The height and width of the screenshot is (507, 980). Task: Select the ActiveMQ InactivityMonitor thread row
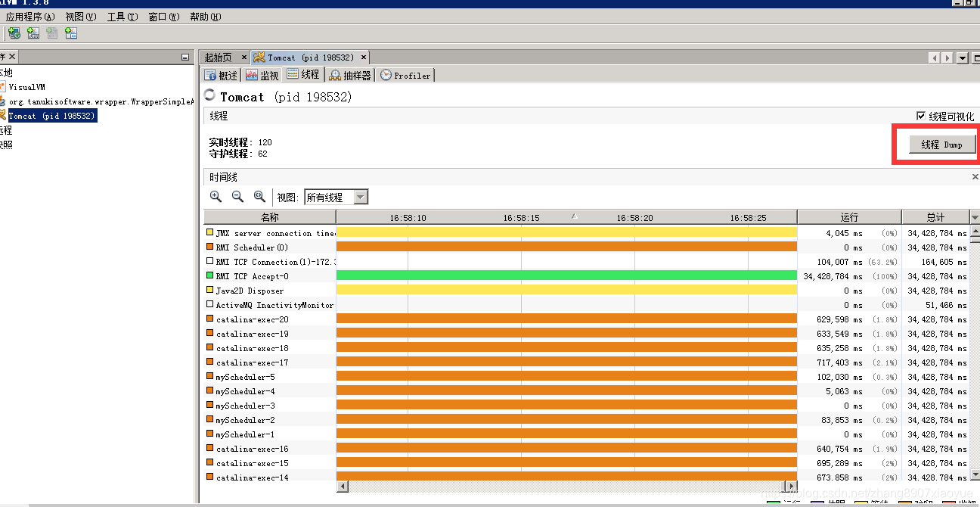586,305
